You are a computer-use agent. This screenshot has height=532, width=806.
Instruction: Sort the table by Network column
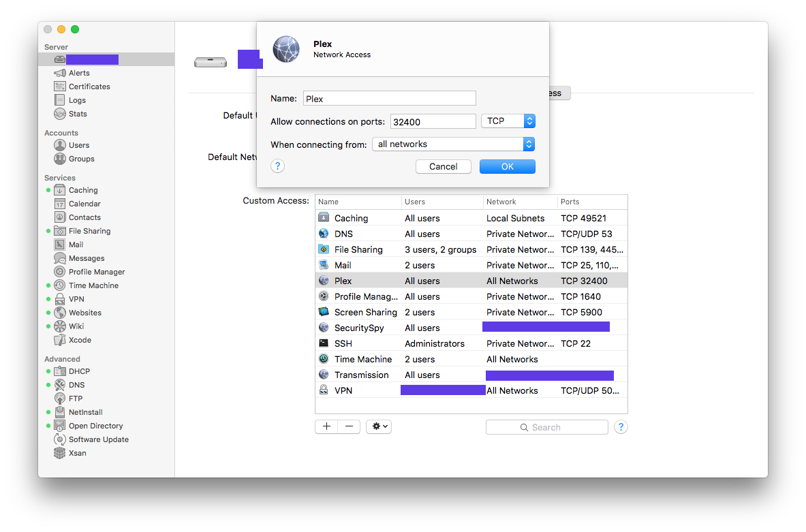click(521, 202)
